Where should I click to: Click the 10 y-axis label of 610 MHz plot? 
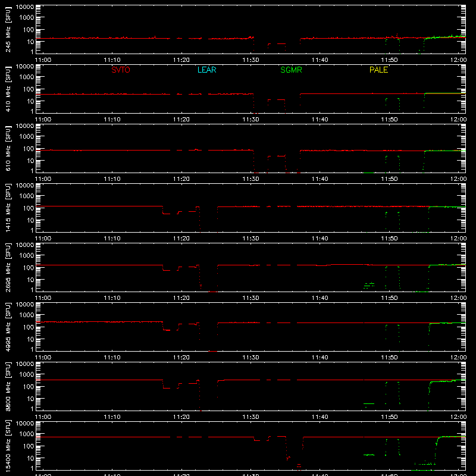pyautogui.click(x=30, y=161)
